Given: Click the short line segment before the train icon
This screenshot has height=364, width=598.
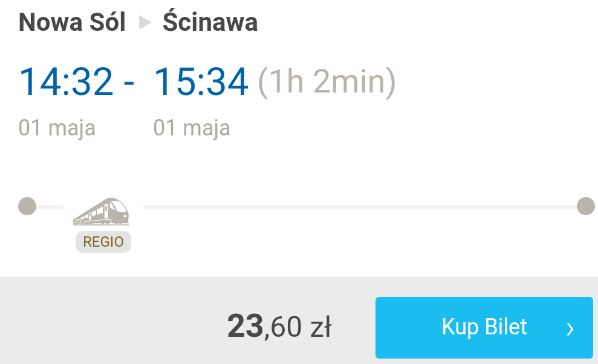Looking at the screenshot, I should [x=50, y=207].
